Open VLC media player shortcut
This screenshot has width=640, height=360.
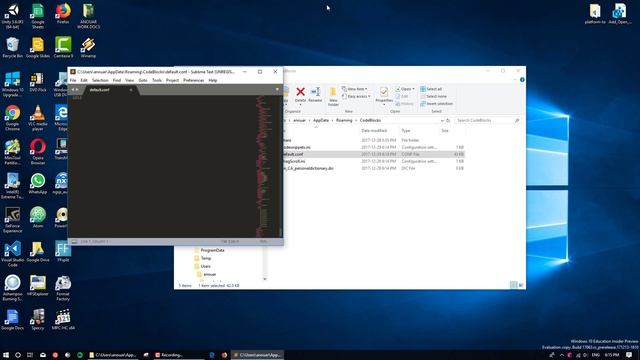tap(38, 118)
